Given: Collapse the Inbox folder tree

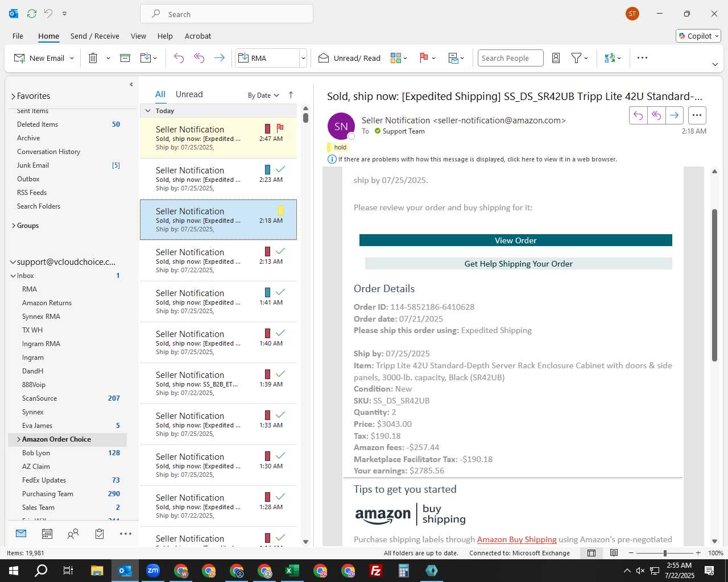Looking at the screenshot, I should coord(13,276).
